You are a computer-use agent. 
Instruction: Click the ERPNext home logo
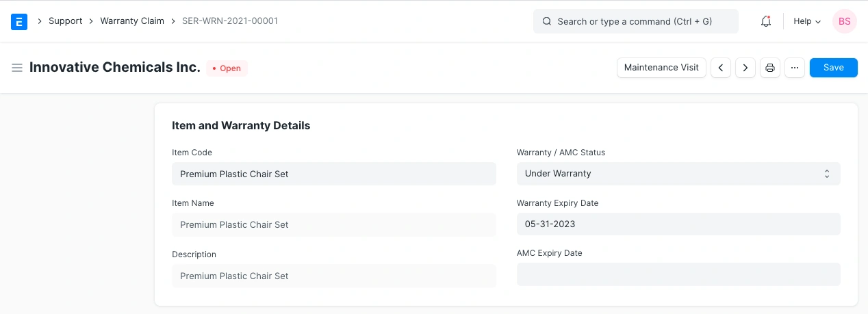click(19, 22)
